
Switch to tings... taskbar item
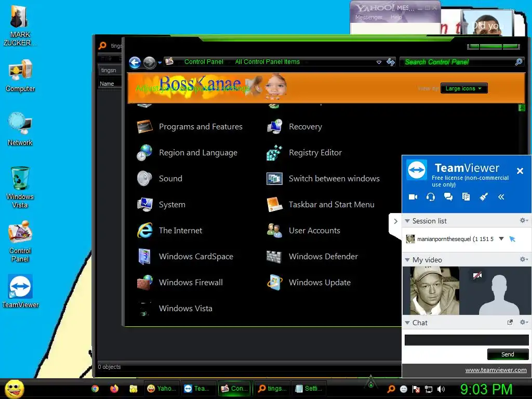tap(272, 389)
